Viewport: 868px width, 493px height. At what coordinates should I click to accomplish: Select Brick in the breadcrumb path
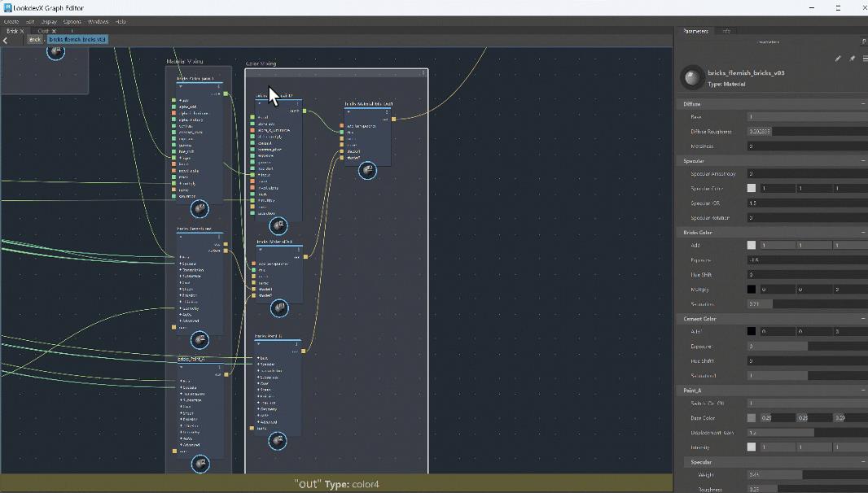(x=36, y=39)
